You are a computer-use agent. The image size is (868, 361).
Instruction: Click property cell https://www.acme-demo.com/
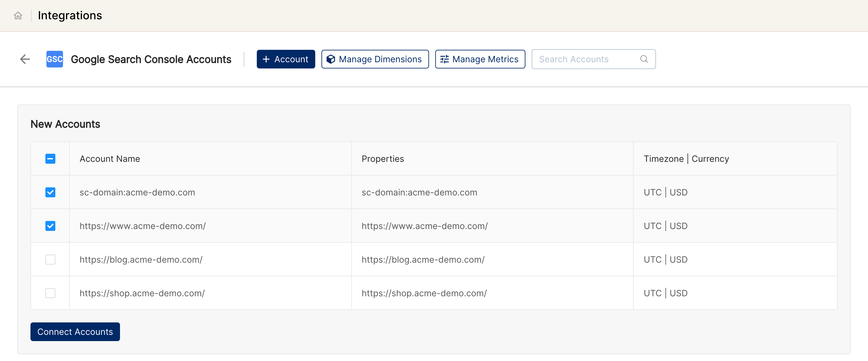pyautogui.click(x=425, y=226)
